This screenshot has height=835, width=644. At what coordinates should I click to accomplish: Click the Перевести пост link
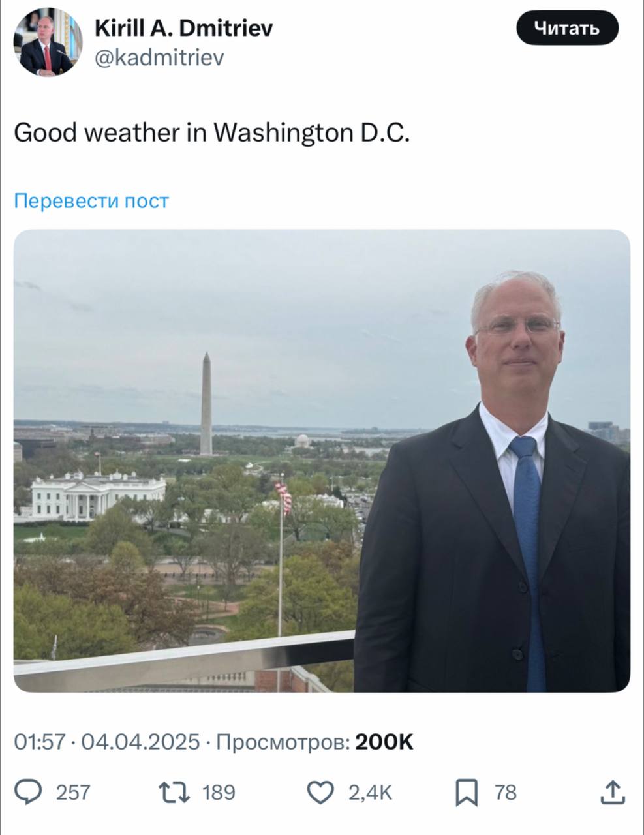91,201
